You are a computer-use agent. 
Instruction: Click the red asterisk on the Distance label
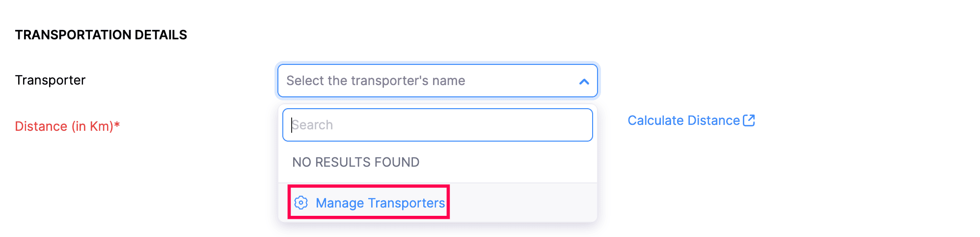[x=117, y=125]
